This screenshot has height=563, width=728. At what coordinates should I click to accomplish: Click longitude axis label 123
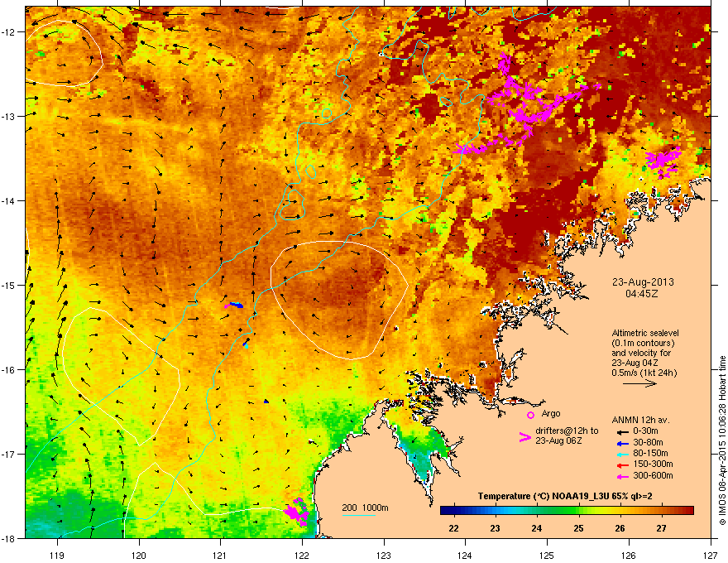click(x=384, y=555)
